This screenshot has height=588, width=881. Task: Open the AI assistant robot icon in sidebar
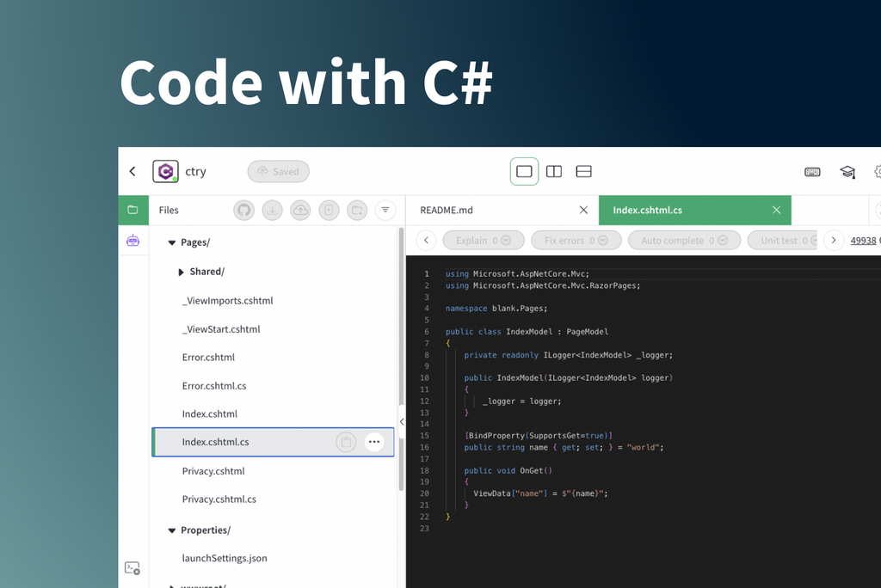click(x=132, y=241)
